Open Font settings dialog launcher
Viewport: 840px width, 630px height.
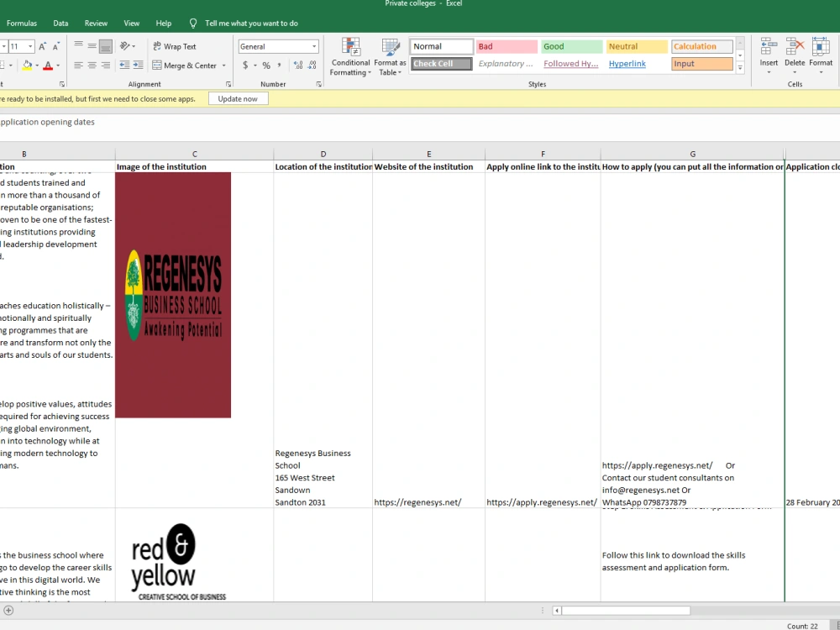[62, 84]
